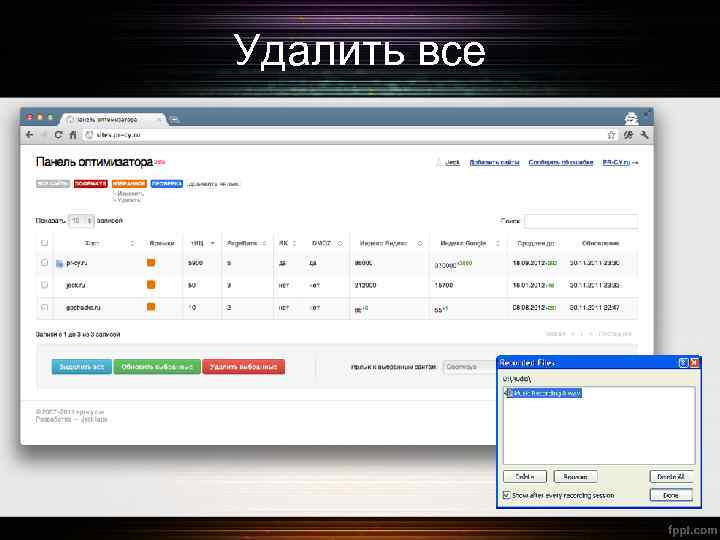The height and width of the screenshot is (540, 720).
Task: Open the PR-CY.ru link in header
Action: click(x=617, y=163)
